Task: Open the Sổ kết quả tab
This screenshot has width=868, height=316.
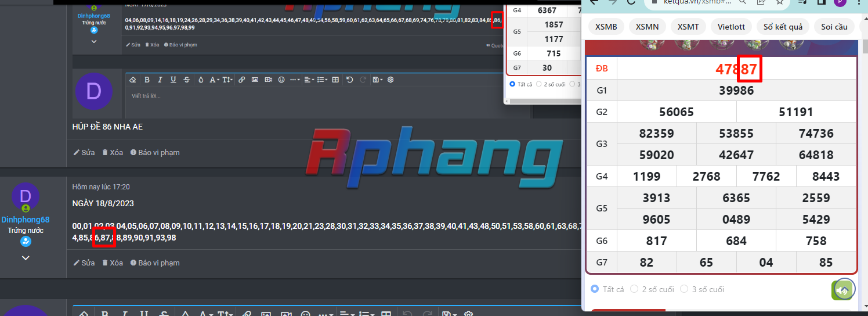Action: pyautogui.click(x=783, y=27)
